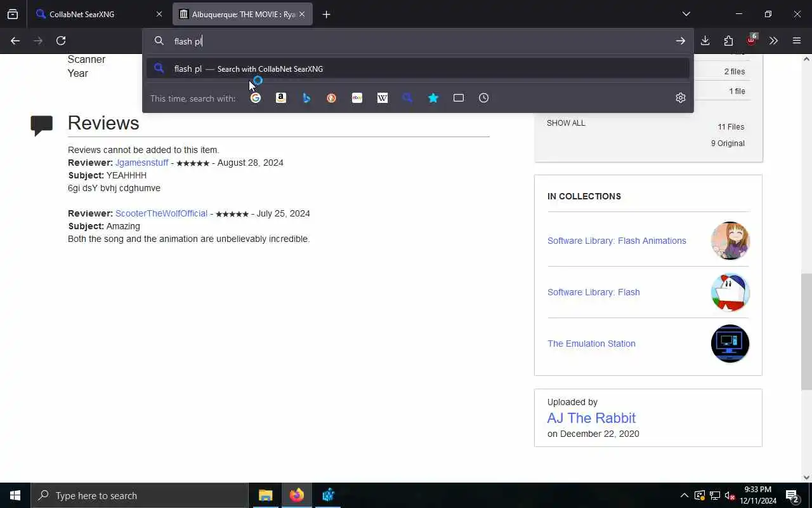The height and width of the screenshot is (508, 812).
Task: Open search settings gear icon
Action: [x=681, y=98]
